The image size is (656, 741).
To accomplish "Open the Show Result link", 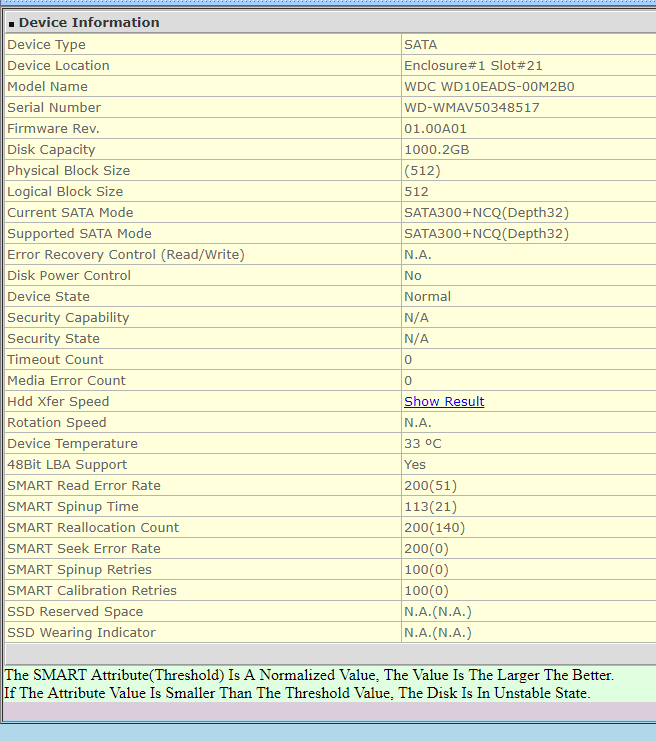I will click(444, 401).
